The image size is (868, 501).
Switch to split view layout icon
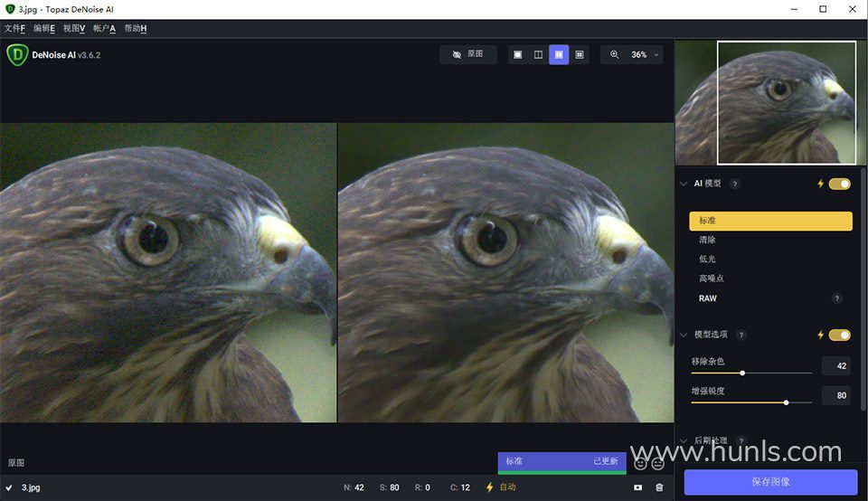click(538, 55)
